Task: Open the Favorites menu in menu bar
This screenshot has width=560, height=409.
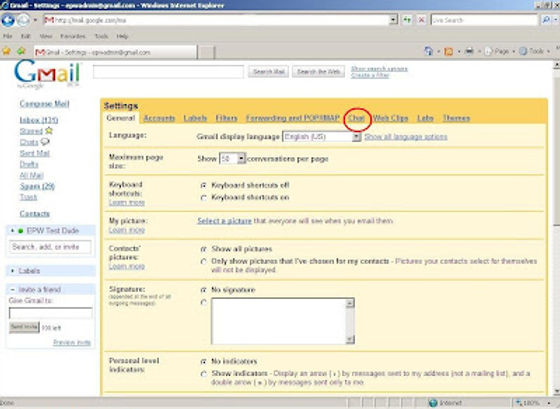Action: pos(73,36)
